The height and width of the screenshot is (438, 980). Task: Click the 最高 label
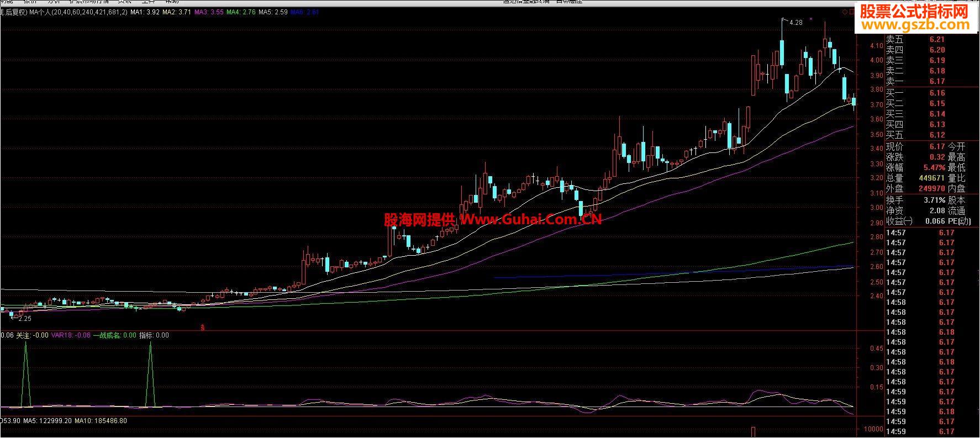[x=957, y=157]
